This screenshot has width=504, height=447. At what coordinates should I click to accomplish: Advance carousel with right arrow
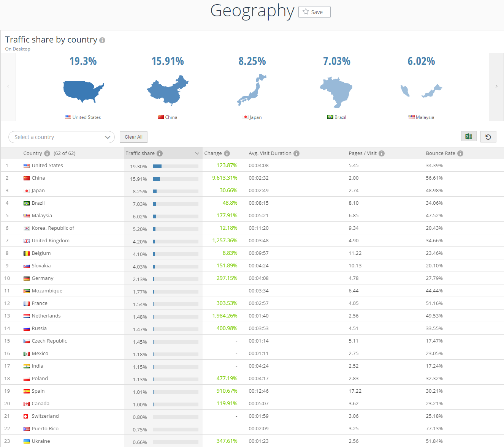tap(496, 87)
